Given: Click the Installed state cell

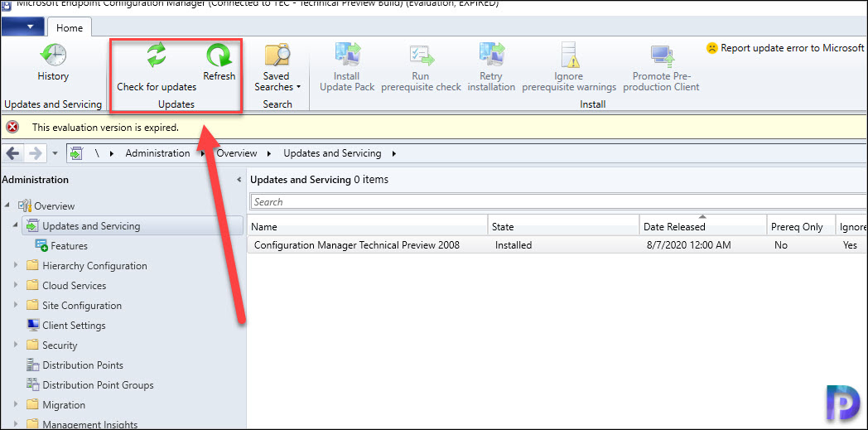Looking at the screenshot, I should click(514, 245).
